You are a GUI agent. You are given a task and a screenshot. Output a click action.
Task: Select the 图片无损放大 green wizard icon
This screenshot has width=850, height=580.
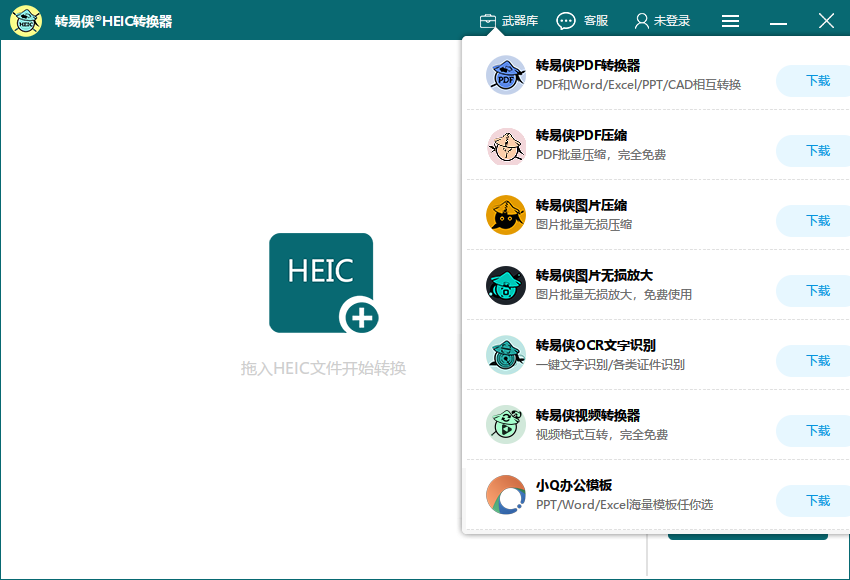[x=506, y=284]
